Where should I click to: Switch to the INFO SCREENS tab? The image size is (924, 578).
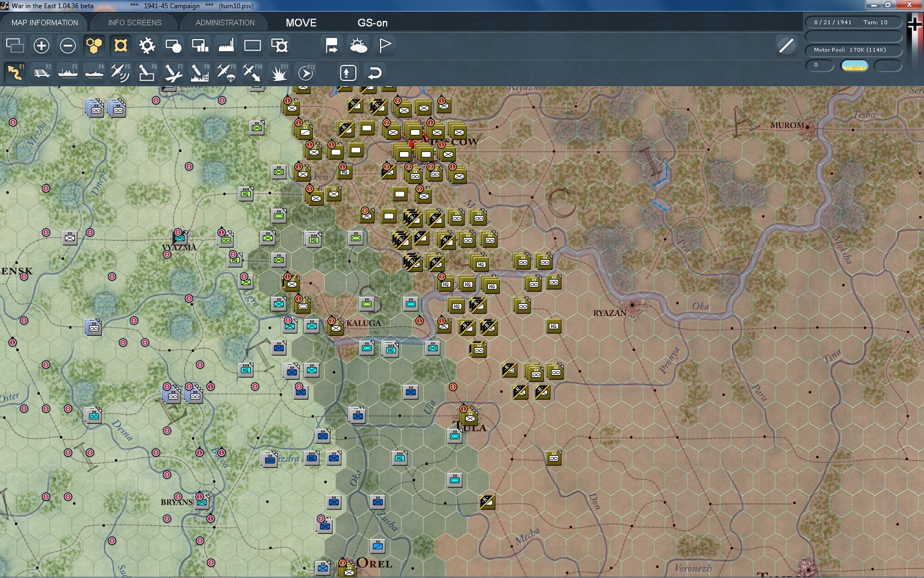(135, 23)
